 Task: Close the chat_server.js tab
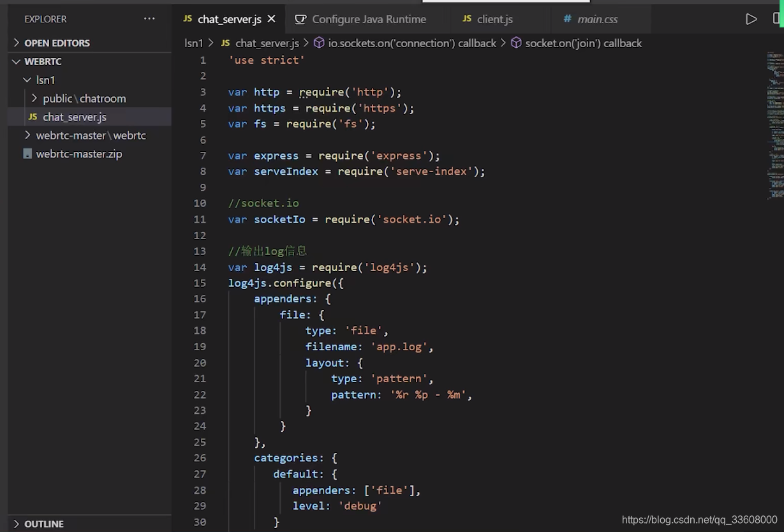(272, 19)
